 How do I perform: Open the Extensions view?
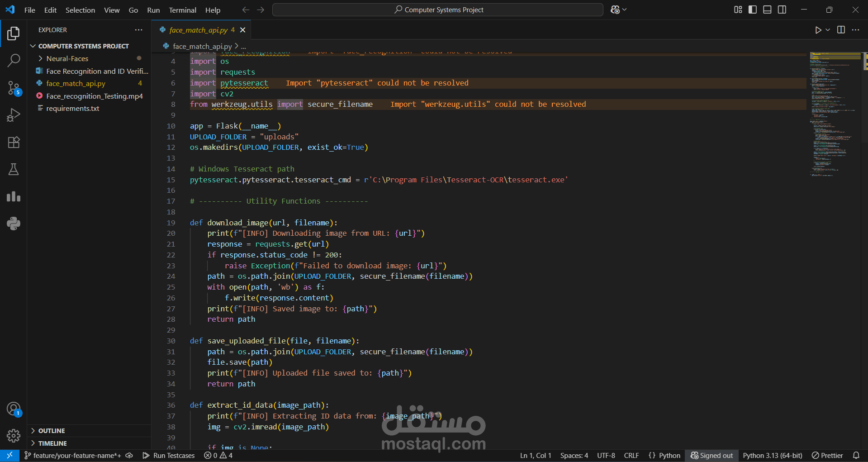pos(14,142)
